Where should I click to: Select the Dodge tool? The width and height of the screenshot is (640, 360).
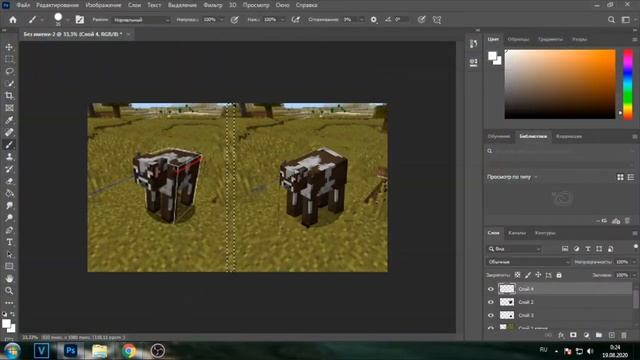coord(9,218)
